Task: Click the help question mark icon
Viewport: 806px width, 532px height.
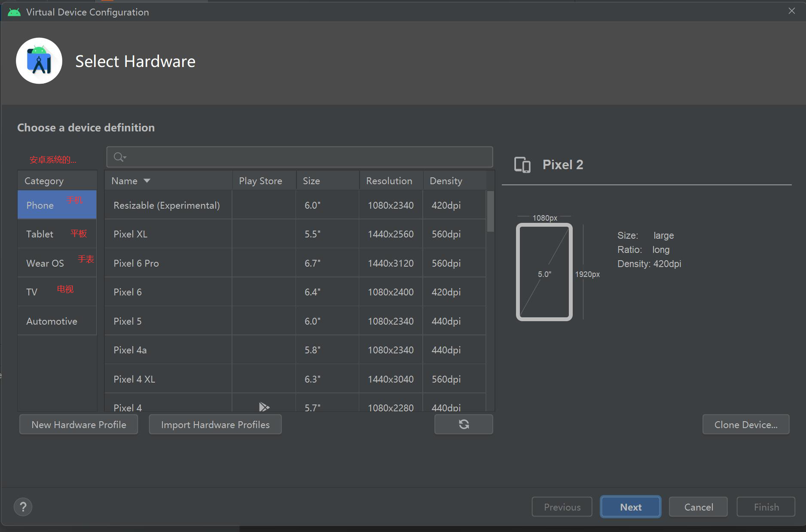Action: 23,507
